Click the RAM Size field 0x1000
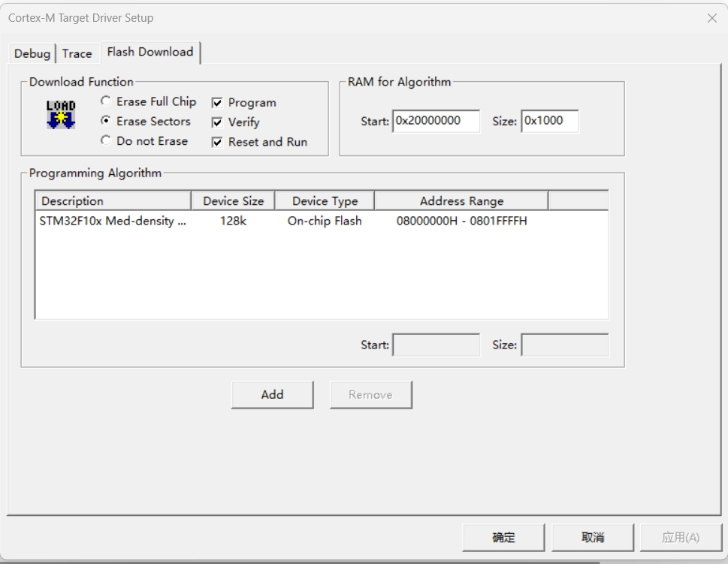Viewport: 728px width, 564px height. (x=550, y=121)
